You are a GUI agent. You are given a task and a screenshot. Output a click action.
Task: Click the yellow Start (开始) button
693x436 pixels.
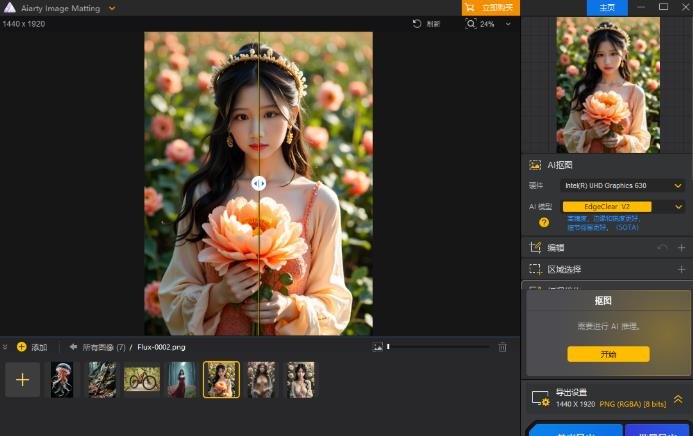coord(608,354)
